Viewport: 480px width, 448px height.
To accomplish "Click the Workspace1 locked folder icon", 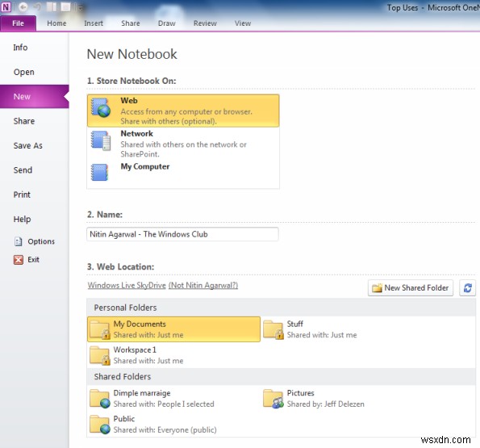I will [x=100, y=355].
